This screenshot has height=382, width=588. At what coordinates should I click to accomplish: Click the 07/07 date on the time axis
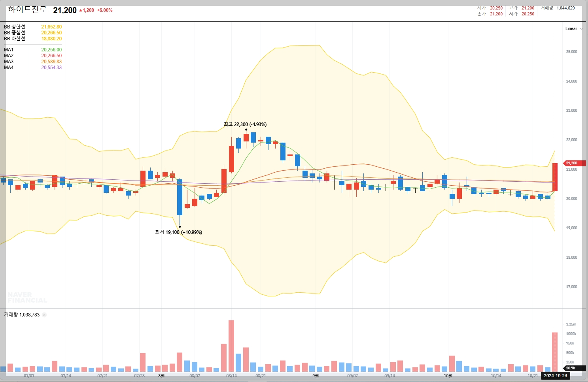(29, 376)
